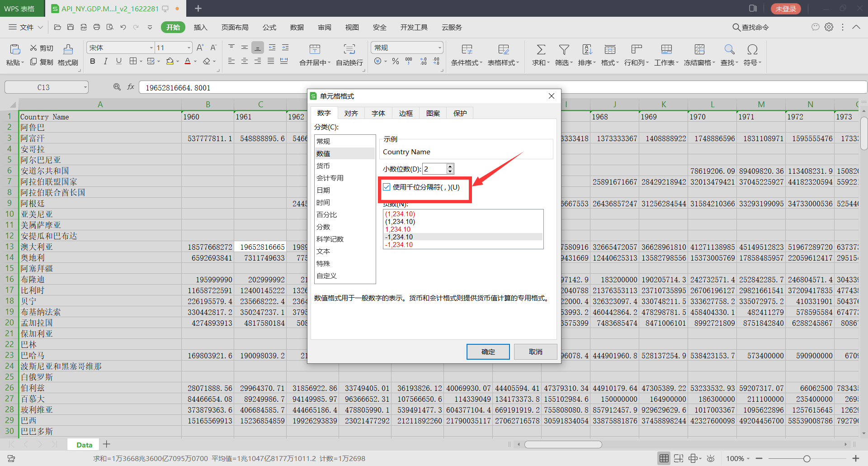Switch to the 对齐 tab in dialog
The width and height of the screenshot is (868, 466).
(351, 113)
